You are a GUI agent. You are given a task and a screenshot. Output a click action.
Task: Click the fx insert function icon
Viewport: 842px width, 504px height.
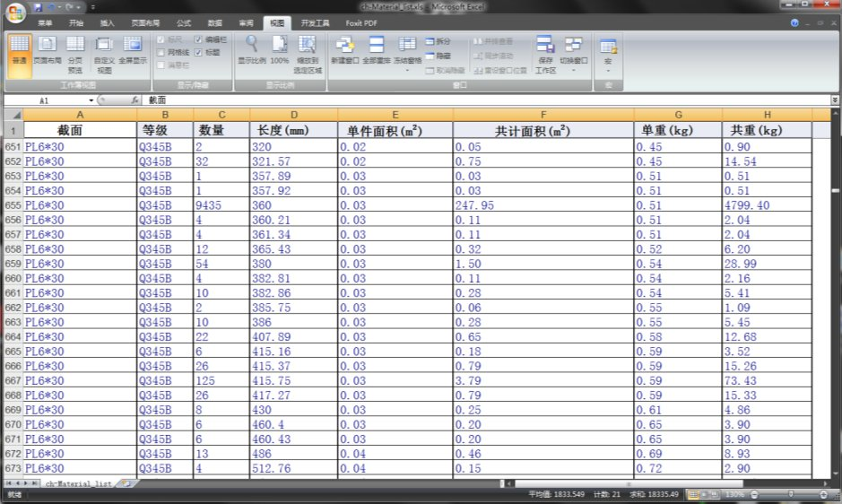[x=135, y=100]
